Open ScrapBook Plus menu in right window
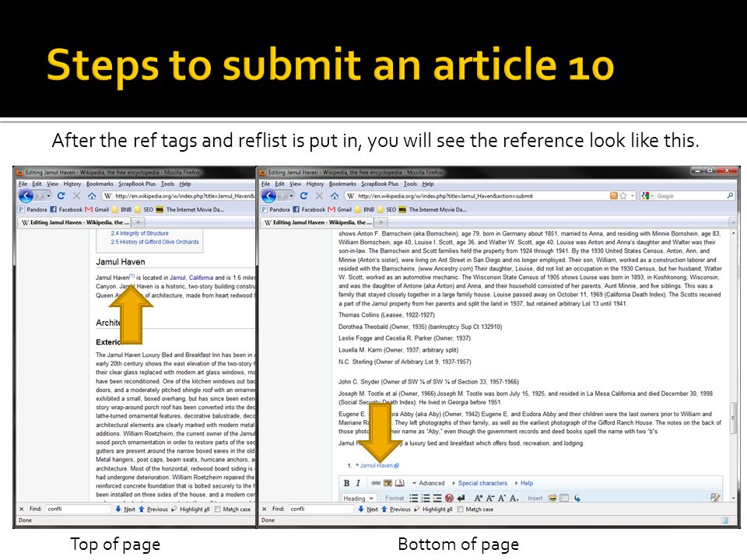This screenshot has height=560, width=747. click(378, 184)
